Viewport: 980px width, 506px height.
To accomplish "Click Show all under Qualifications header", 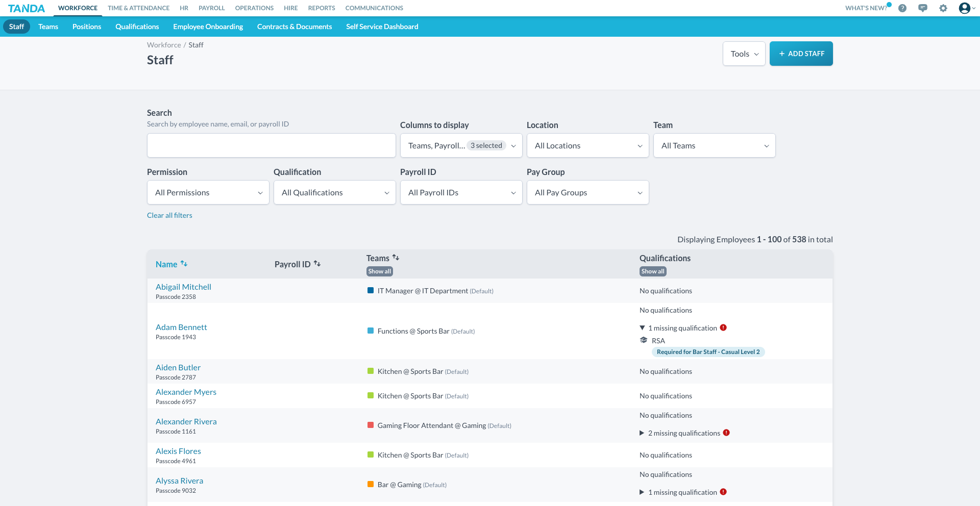I will pos(653,271).
